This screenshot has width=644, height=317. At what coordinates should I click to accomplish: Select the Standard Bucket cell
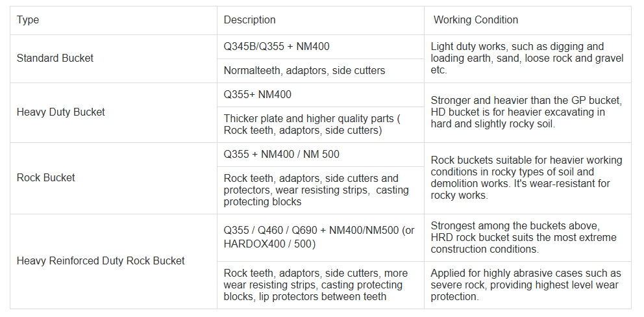[x=55, y=58]
